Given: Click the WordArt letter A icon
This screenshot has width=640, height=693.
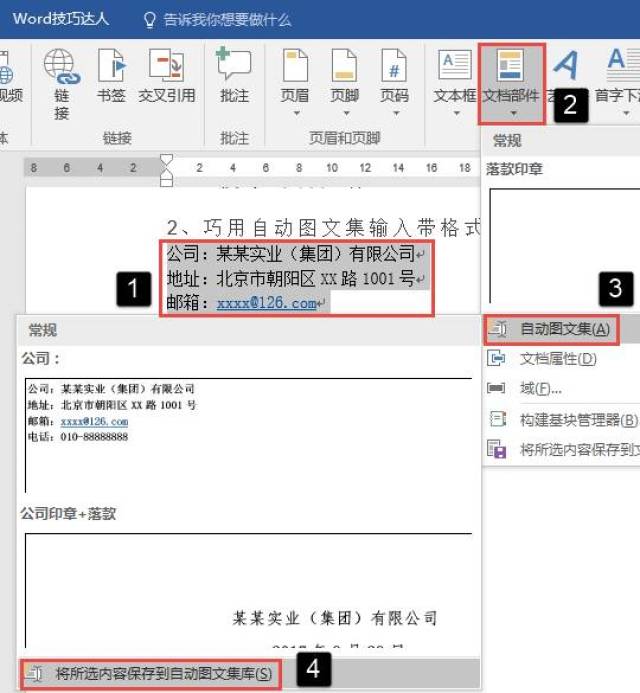Looking at the screenshot, I should coord(566,65).
